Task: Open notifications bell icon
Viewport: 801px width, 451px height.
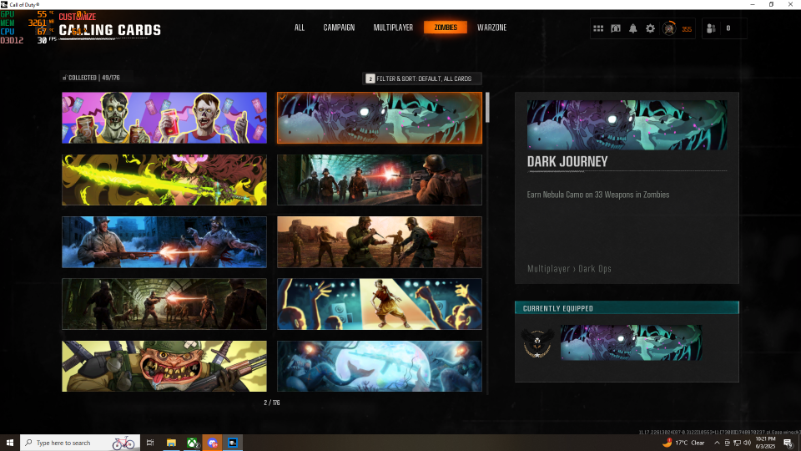Action: (633, 29)
